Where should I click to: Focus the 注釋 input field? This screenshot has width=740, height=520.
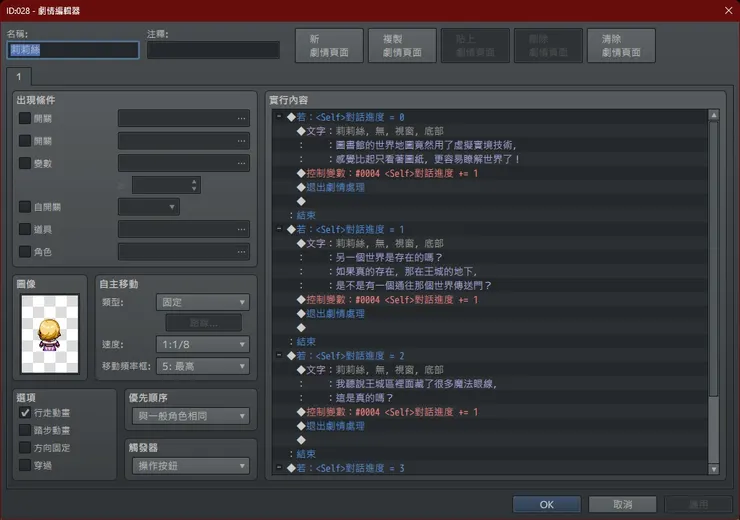pos(213,50)
